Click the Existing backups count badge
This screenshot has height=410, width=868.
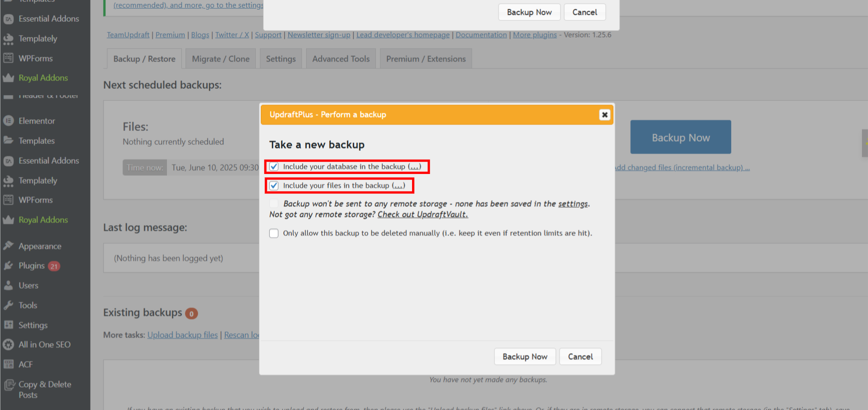(191, 313)
